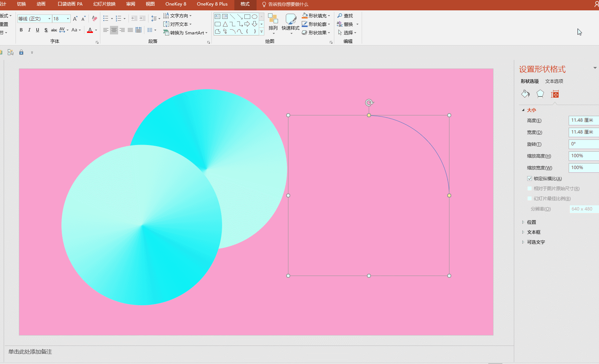599x364 pixels.
Task: Select the oval shape in shapes gallery
Action: (x=254, y=17)
